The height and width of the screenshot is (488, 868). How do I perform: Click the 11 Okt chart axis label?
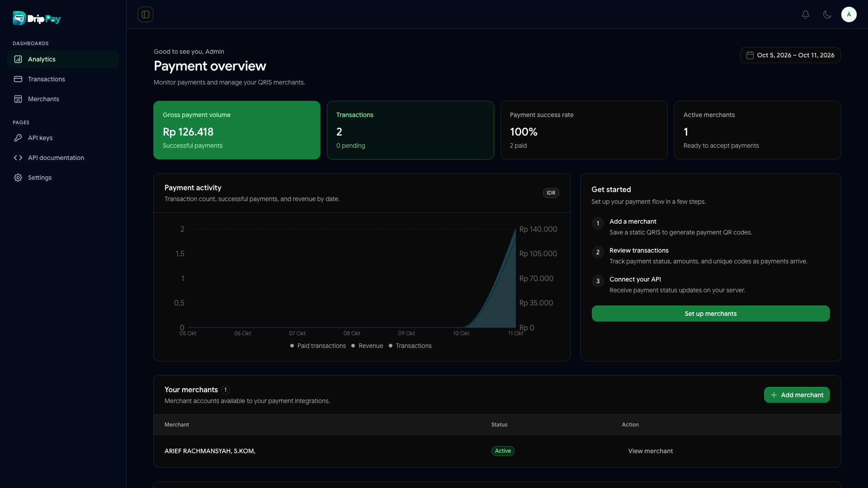515,333
